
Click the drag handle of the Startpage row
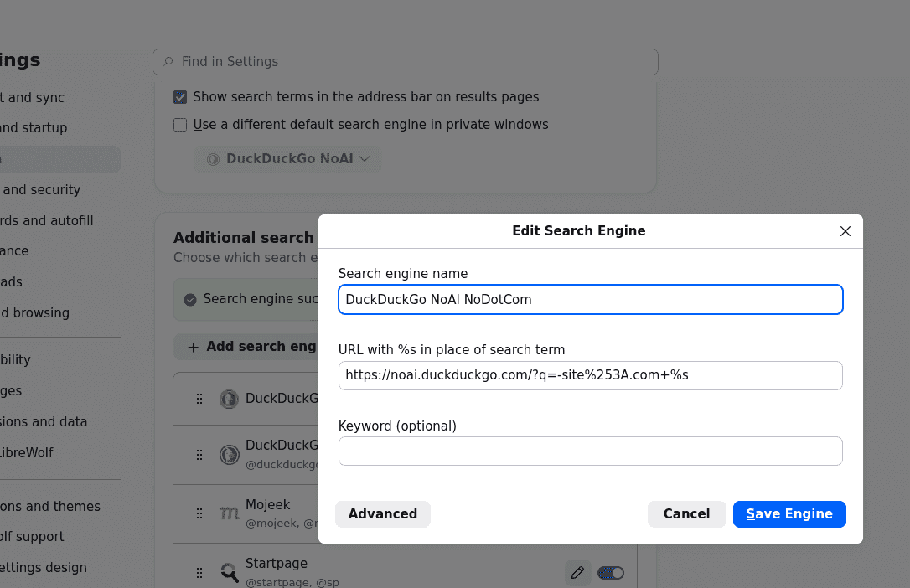point(199,573)
